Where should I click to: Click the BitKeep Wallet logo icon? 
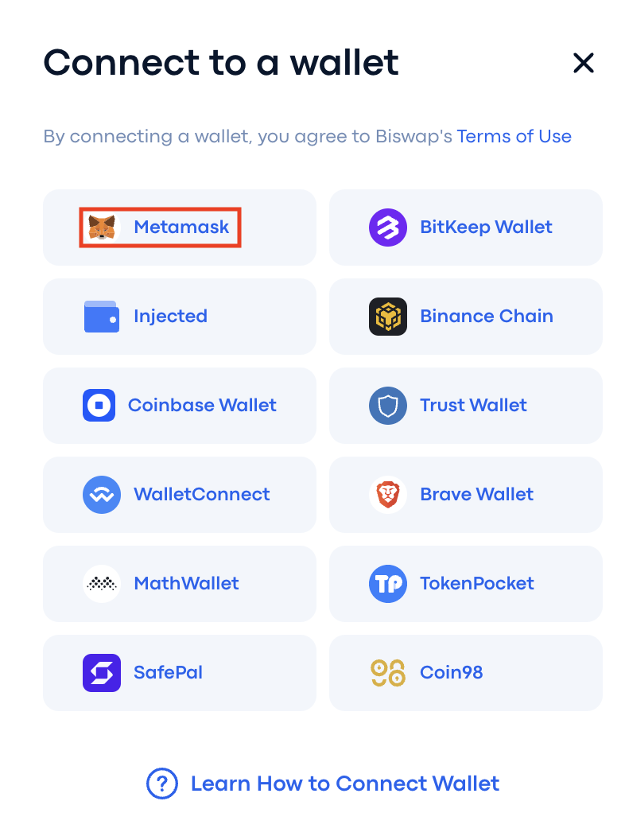tap(388, 227)
